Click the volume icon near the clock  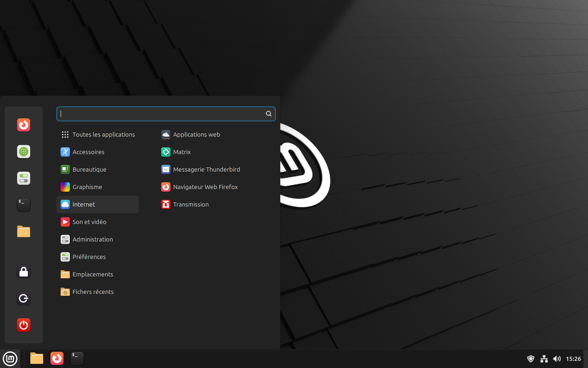coord(557,358)
